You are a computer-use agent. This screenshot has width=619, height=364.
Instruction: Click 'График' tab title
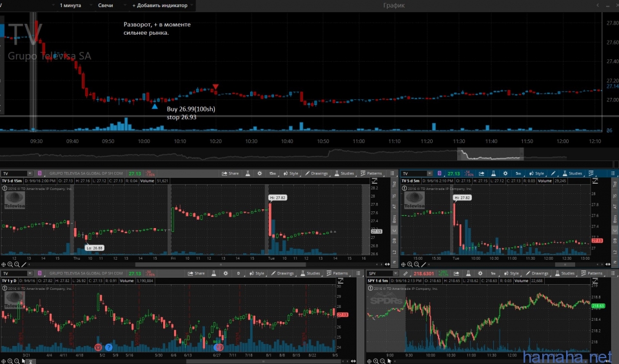393,5
